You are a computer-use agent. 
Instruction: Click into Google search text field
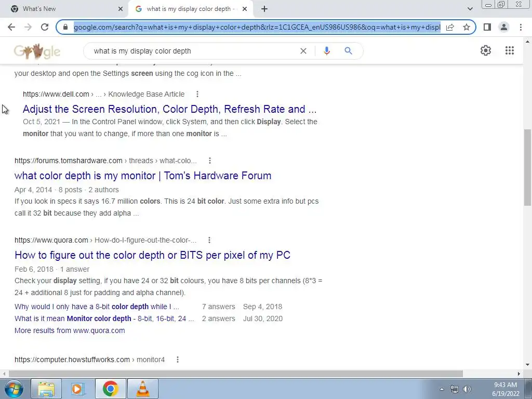point(193,51)
